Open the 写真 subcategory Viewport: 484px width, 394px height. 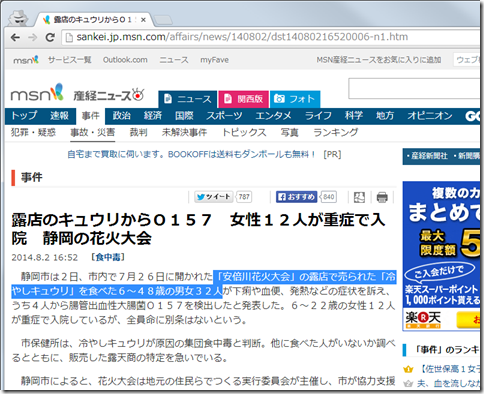click(289, 132)
